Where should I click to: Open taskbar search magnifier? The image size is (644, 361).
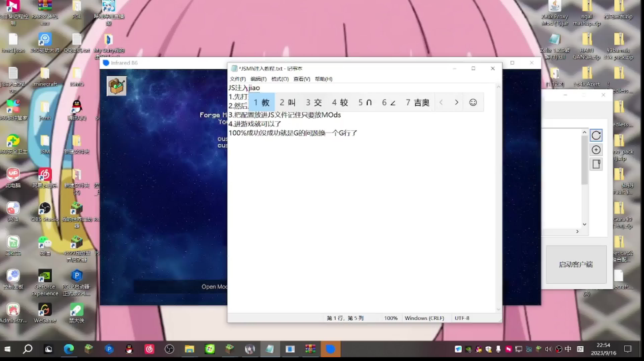pos(27,349)
